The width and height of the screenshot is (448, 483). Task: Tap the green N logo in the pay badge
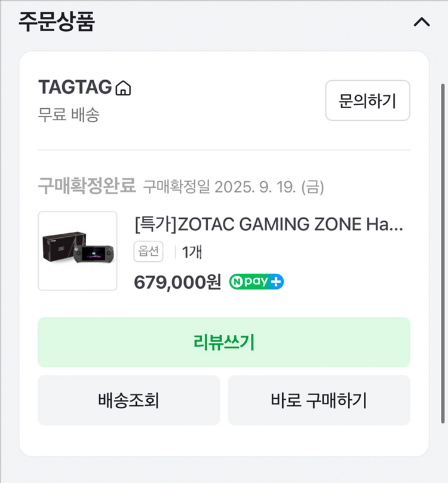pos(237,282)
